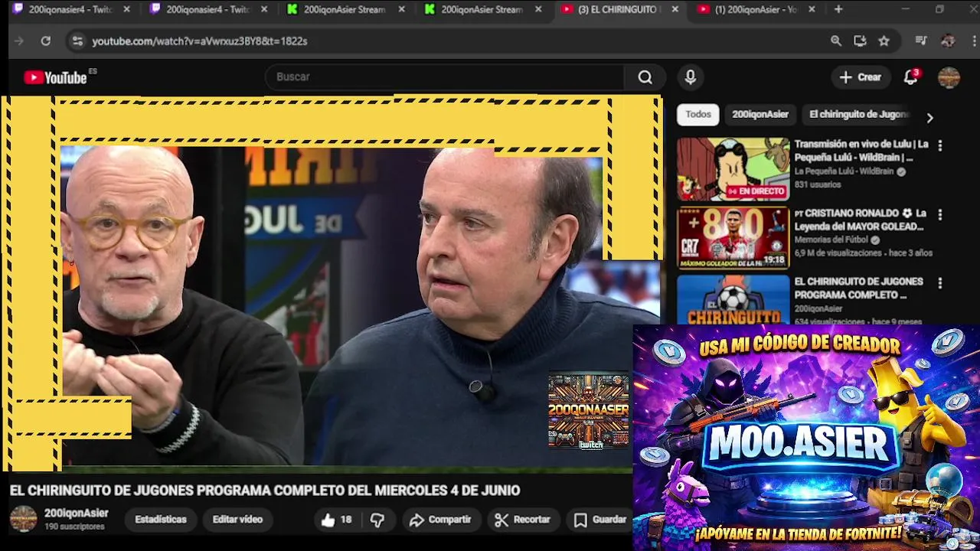The width and height of the screenshot is (980, 551).
Task: Click the Compartir share button
Action: tap(440, 520)
